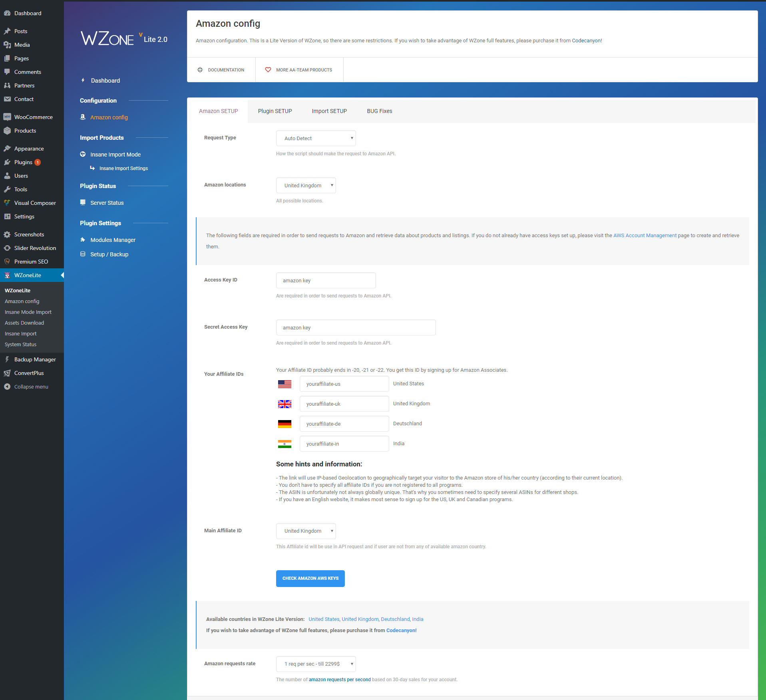Click the Documentation lifebuoy icon
Screen dimensions: 766x700
click(200, 70)
